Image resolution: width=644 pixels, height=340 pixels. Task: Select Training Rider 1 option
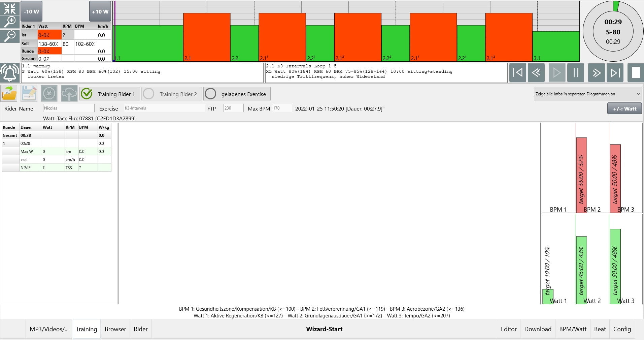110,94
